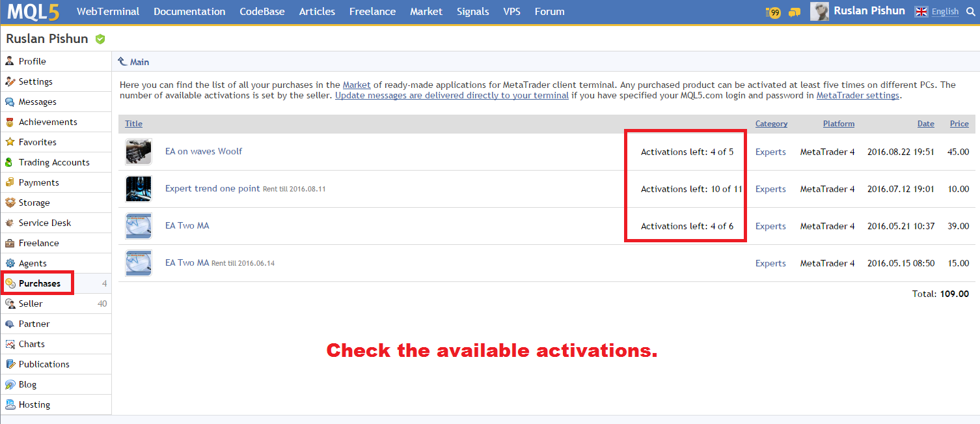Screen dimensions: 980x424
Task: Click the MQL5 logo
Action: point(33,12)
